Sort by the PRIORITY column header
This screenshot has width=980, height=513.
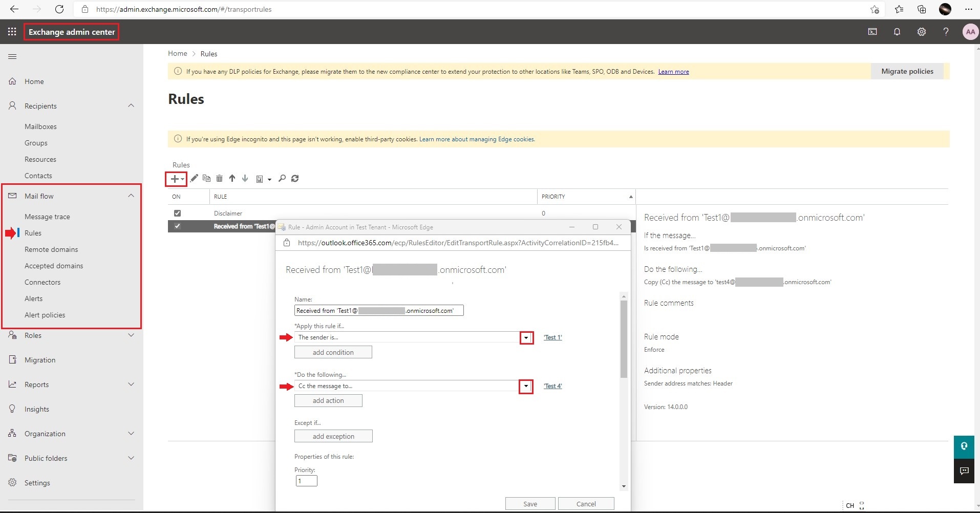point(586,197)
